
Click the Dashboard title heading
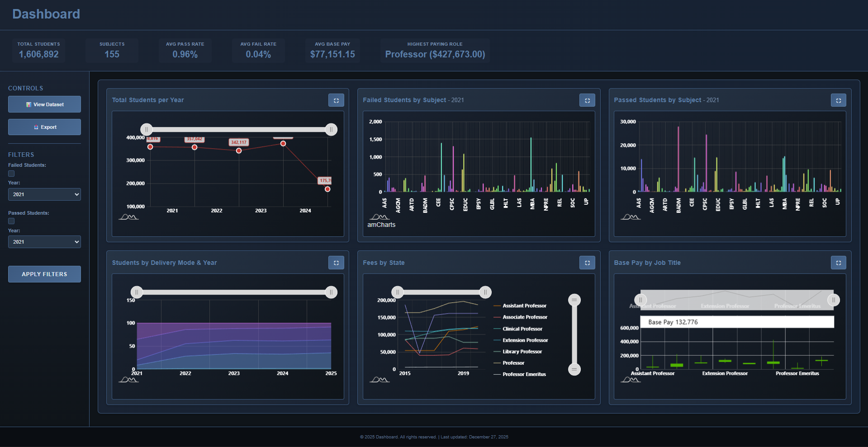tap(46, 14)
